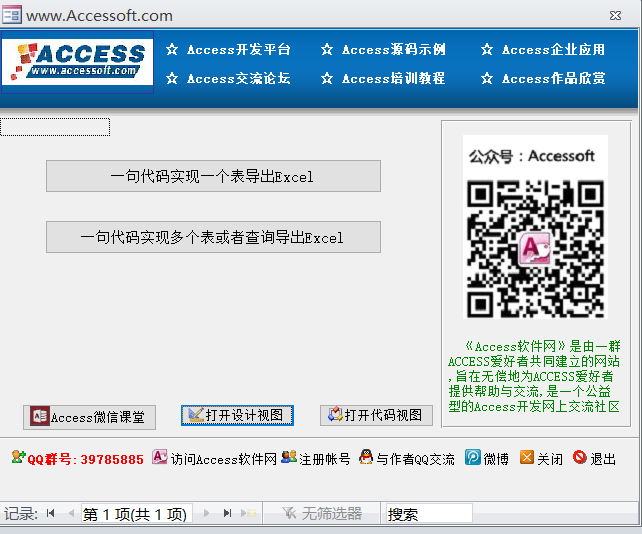The image size is (642, 534).
Task: Go to first record navigation arrow
Action: (50, 513)
